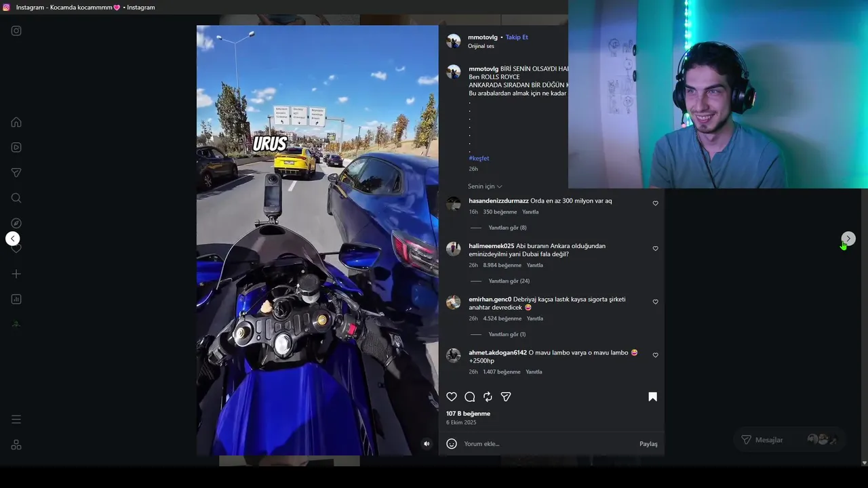Post the comment with 'Paylaş' button
The width and height of the screenshot is (868, 488).
(648, 444)
